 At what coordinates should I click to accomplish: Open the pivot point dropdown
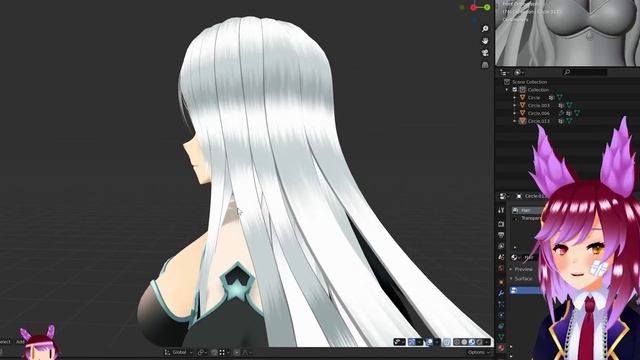[x=201, y=352]
